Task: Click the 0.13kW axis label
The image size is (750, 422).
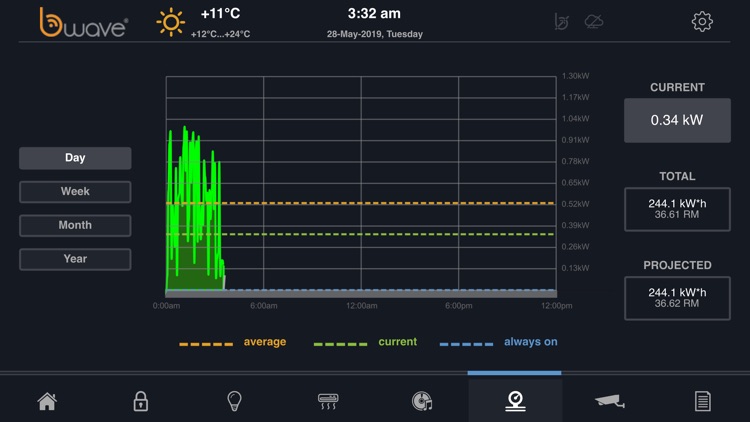Action: point(575,268)
